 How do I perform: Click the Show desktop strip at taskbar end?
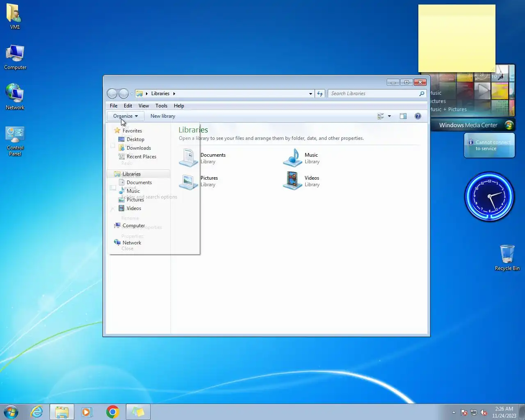point(522,412)
